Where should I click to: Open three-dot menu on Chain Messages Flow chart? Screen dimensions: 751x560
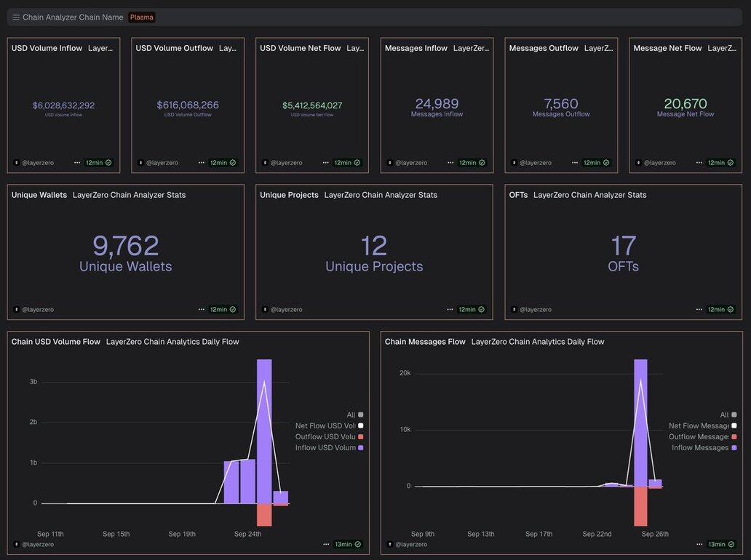tap(699, 544)
